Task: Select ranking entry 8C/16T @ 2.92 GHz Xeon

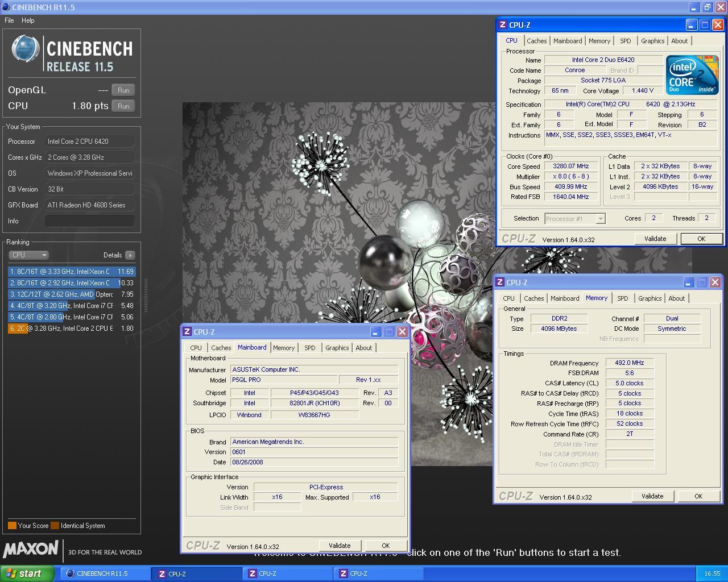Action: click(72, 283)
